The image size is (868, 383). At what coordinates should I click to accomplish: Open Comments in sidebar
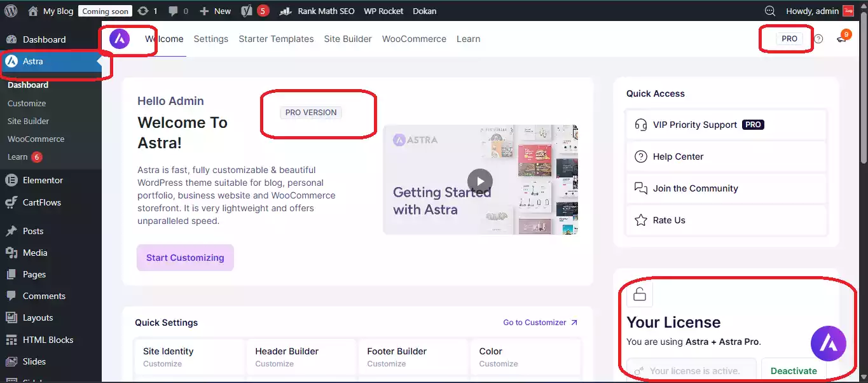tap(51, 296)
